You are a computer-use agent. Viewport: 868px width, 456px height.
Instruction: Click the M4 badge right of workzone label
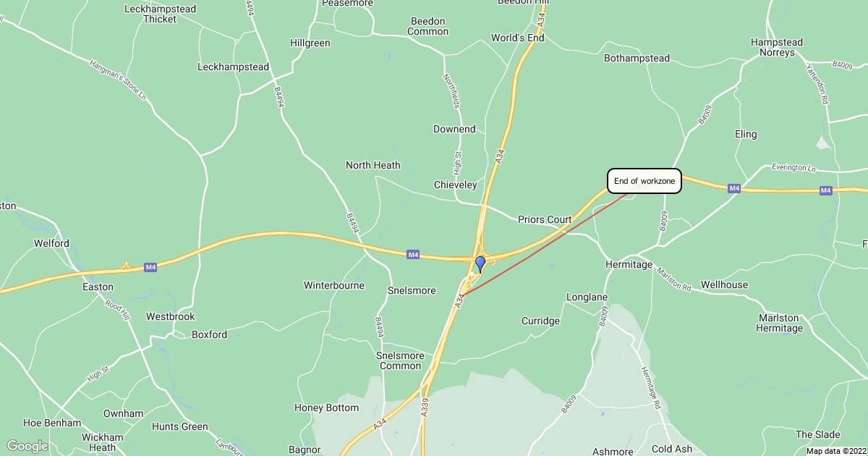[734, 188]
